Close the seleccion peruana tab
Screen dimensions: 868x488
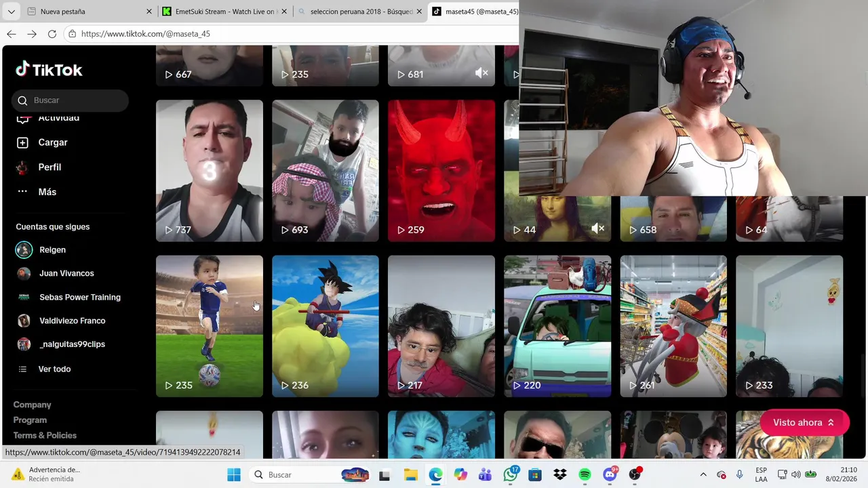pyautogui.click(x=420, y=12)
